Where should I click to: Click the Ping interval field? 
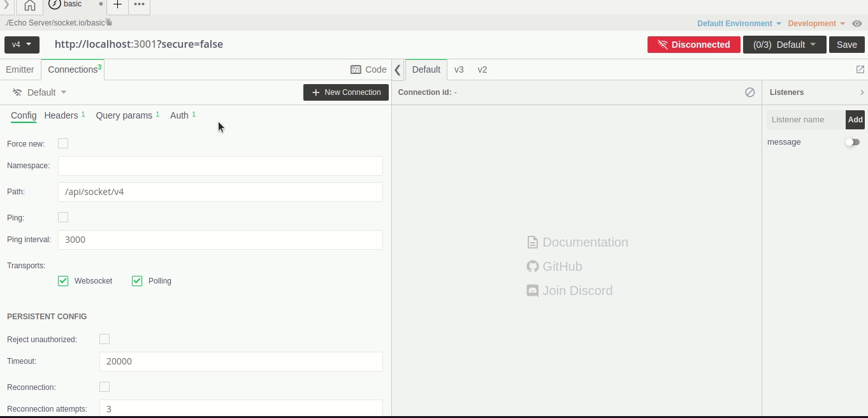221,240
